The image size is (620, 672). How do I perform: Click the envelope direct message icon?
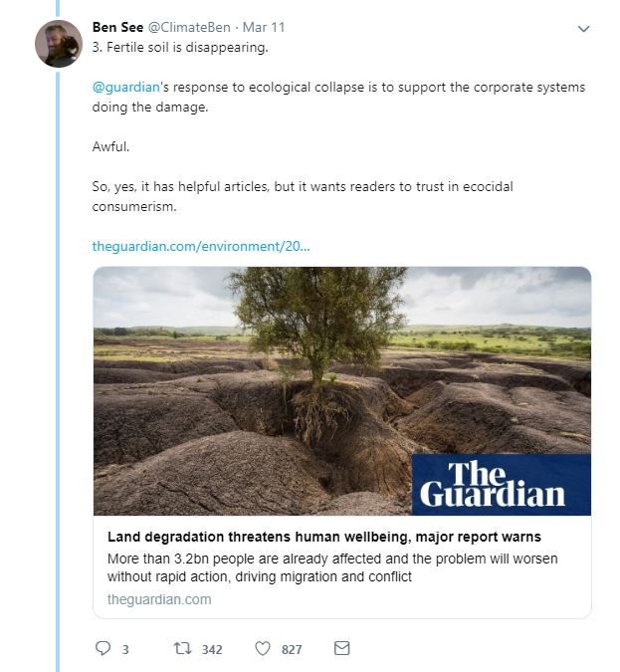point(341,648)
